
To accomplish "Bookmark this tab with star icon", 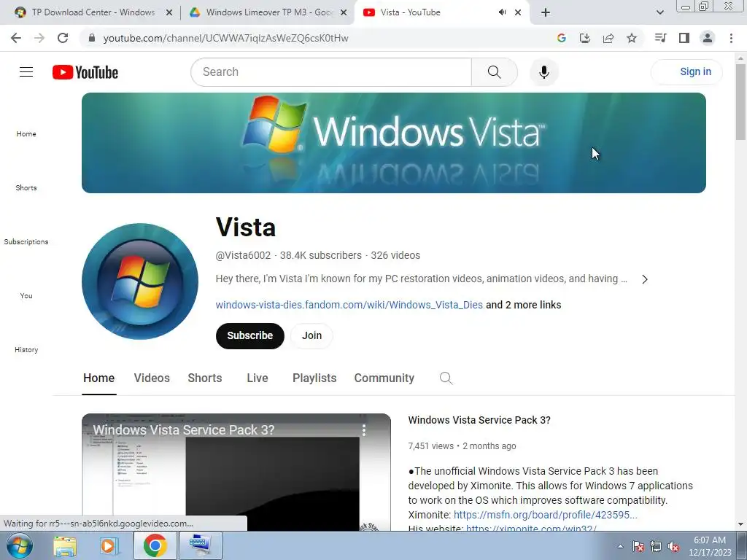I will coord(631,38).
